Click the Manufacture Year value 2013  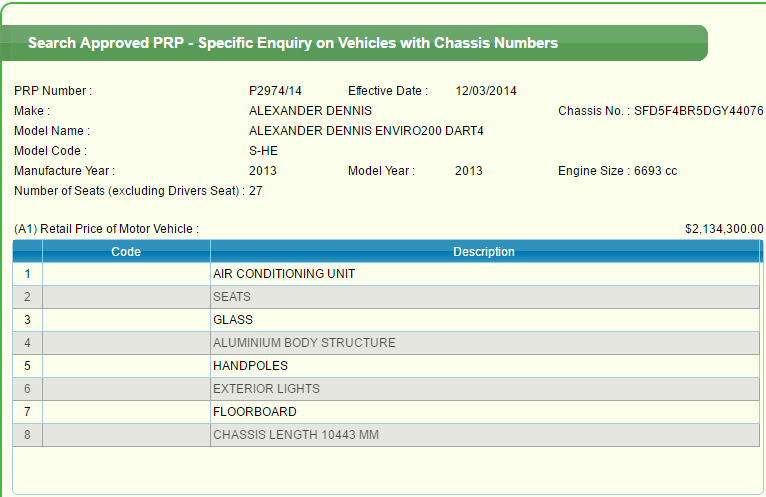263,171
